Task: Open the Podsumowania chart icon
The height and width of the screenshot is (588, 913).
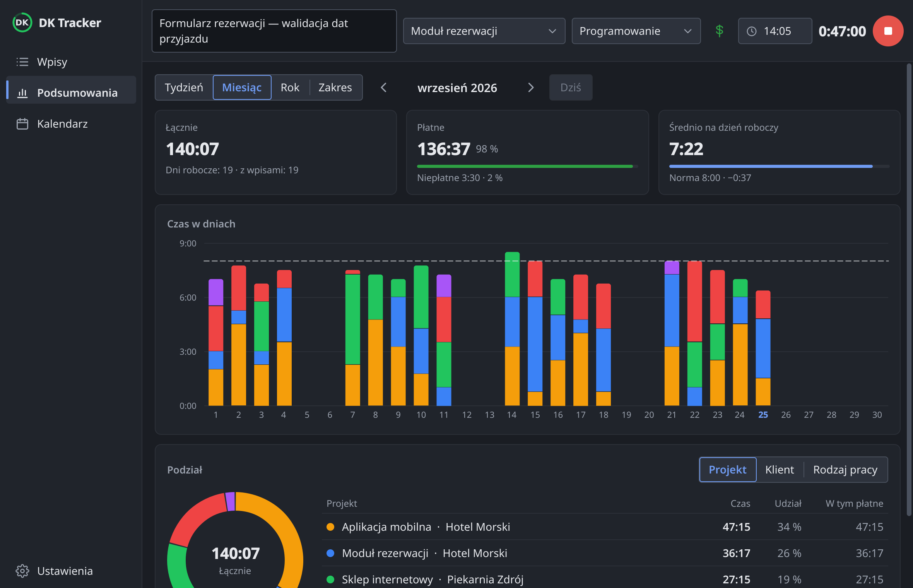Action: coord(22,93)
